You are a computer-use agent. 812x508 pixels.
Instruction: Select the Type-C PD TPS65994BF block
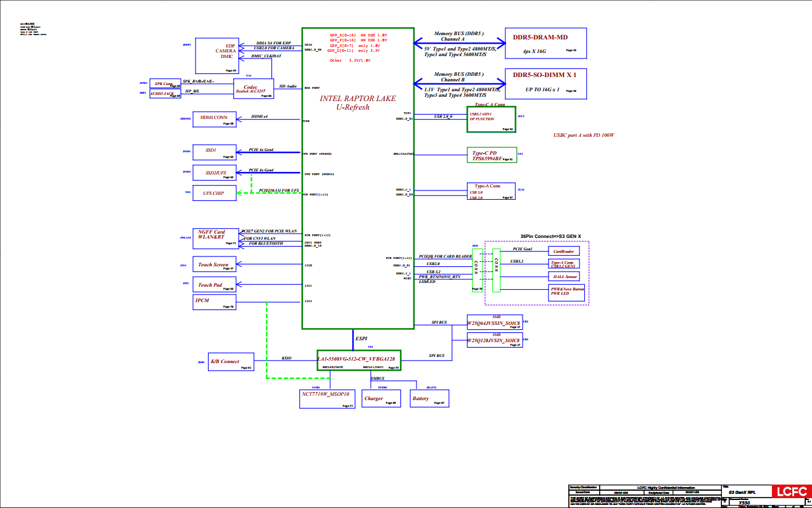[491, 155]
